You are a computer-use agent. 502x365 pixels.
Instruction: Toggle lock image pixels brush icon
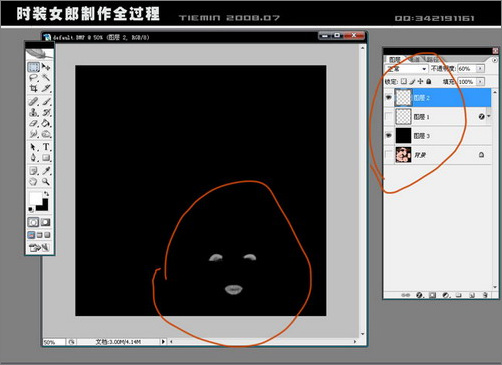412,81
